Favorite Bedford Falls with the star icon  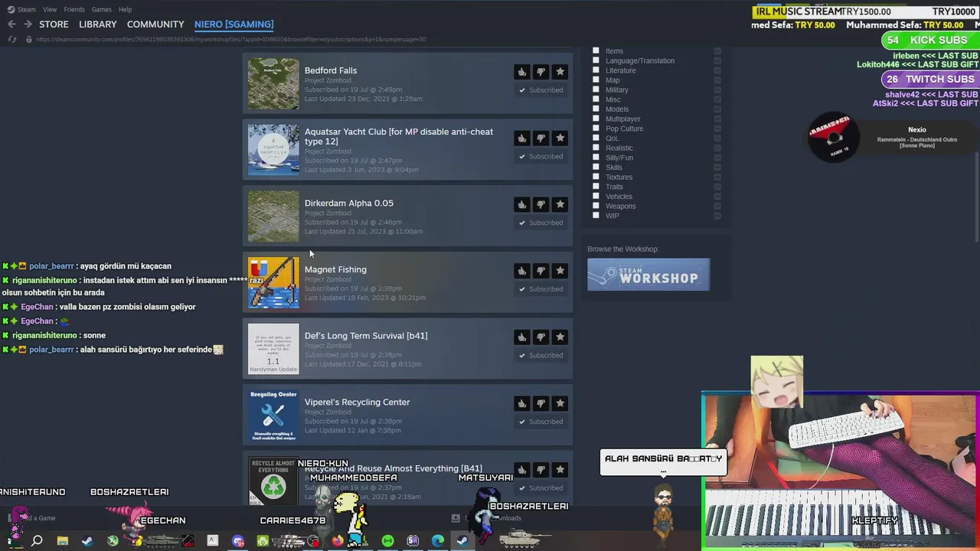click(560, 72)
